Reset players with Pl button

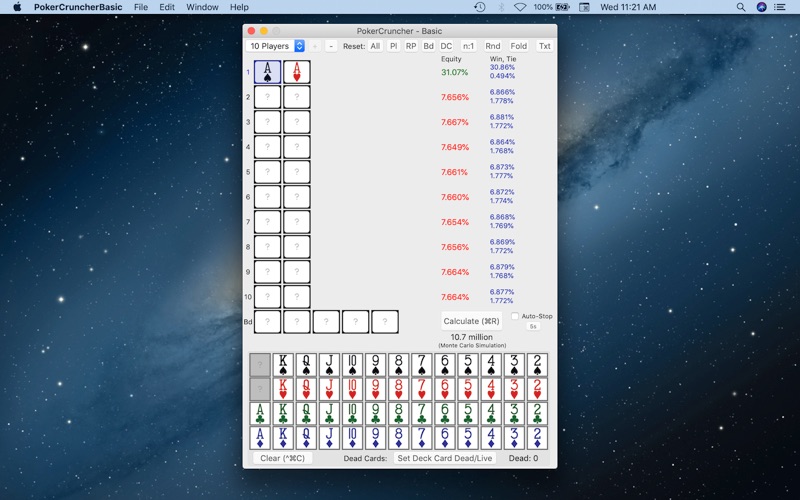pyautogui.click(x=393, y=46)
